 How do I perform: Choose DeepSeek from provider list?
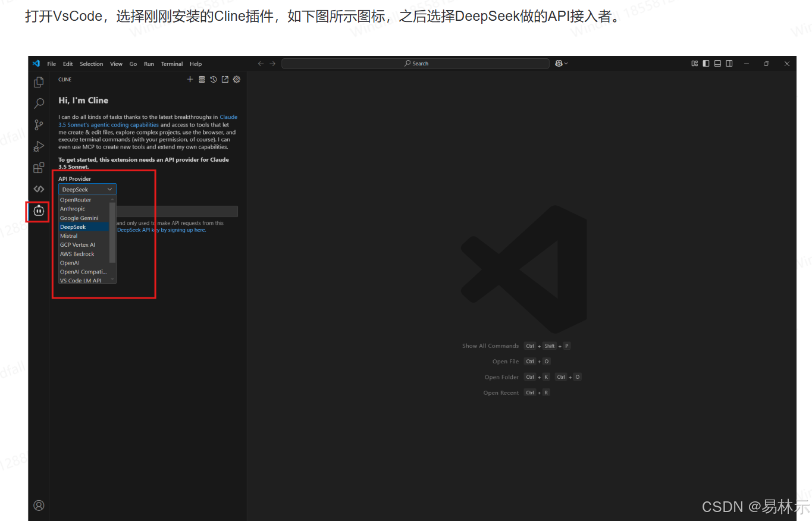(x=84, y=227)
